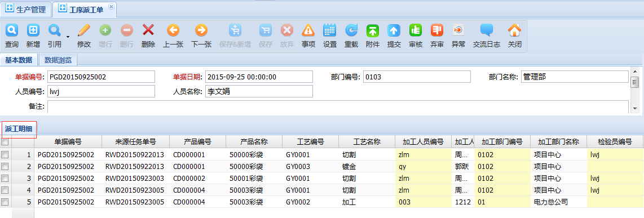This screenshot has width=644, height=218.
Task: Go to previous record with 上一张 arrow
Action: (173, 30)
